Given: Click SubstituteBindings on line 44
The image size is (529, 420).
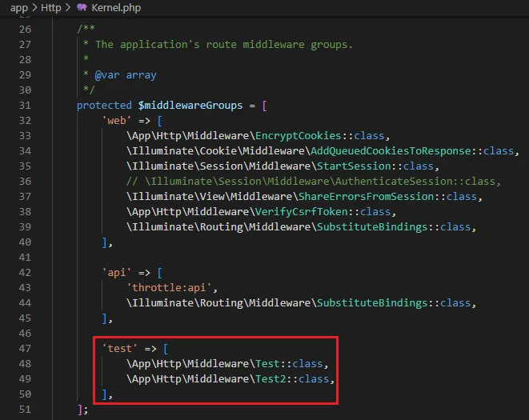Looking at the screenshot, I should point(372,302).
